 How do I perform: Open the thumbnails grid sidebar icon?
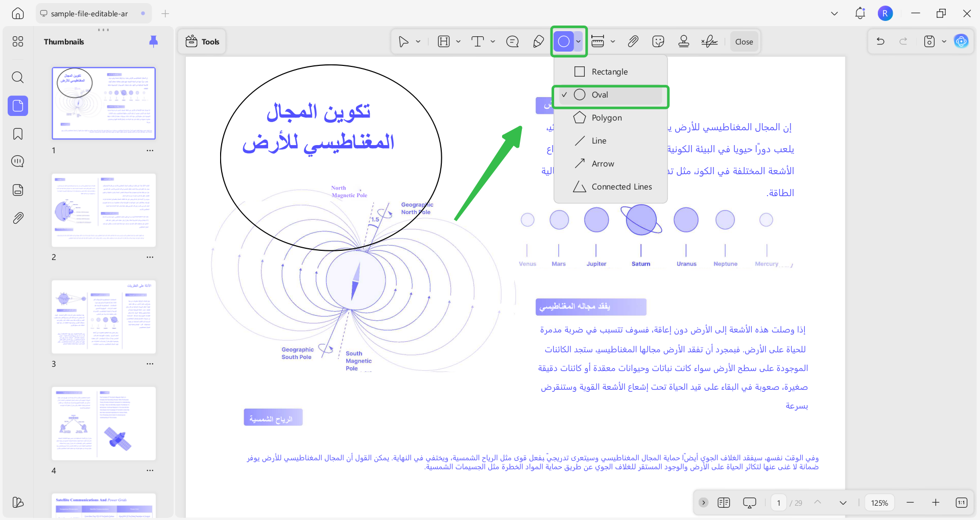pyautogui.click(x=18, y=41)
